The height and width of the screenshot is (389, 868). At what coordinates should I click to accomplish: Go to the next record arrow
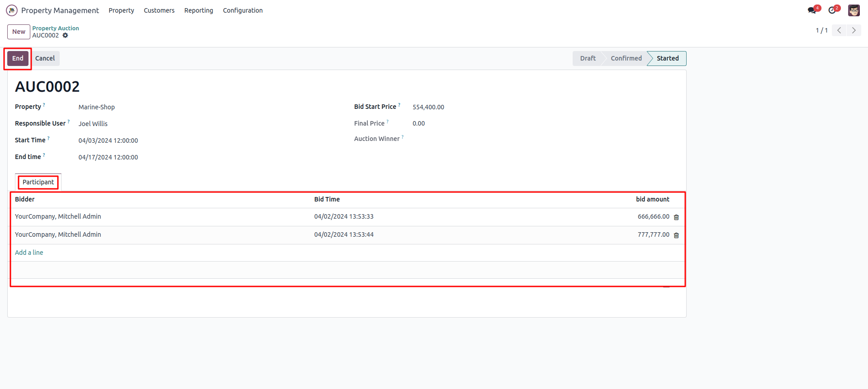[854, 30]
